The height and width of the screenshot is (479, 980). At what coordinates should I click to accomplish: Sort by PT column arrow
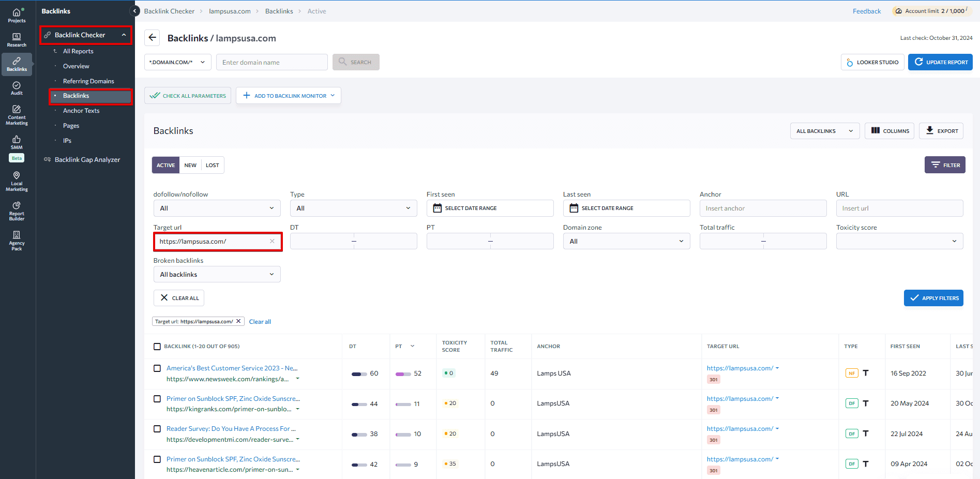[412, 346]
